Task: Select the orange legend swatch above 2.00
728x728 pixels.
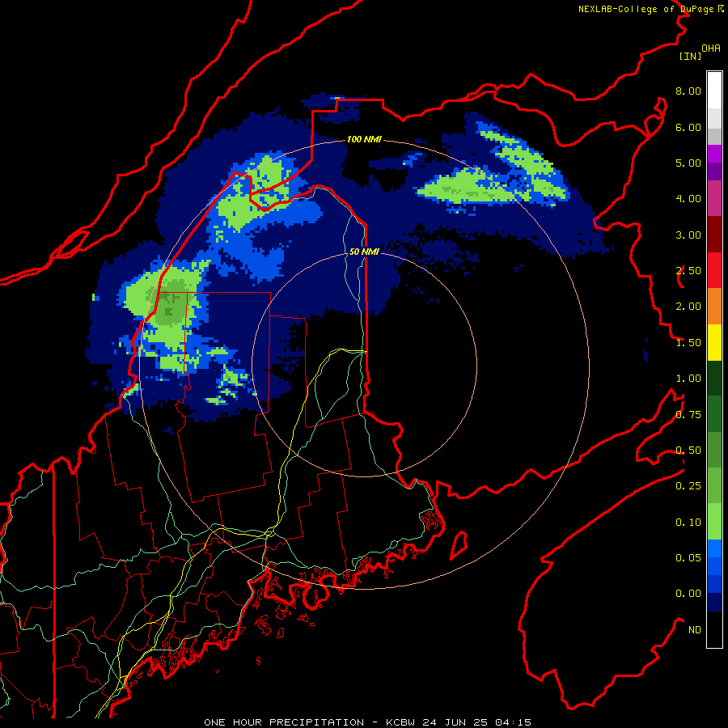Action: [x=714, y=307]
